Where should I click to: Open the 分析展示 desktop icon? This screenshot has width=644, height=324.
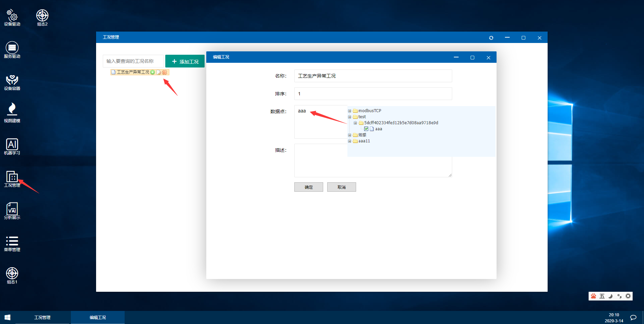(12, 211)
